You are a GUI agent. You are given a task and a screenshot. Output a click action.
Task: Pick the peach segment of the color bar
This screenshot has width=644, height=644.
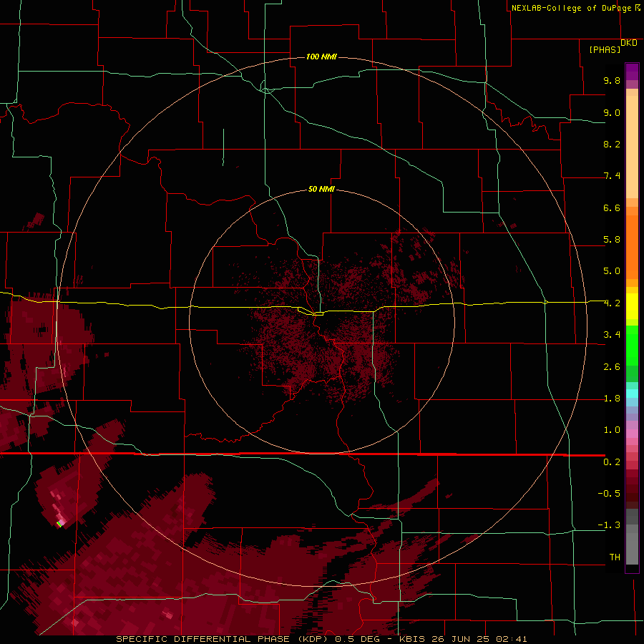click(x=632, y=144)
